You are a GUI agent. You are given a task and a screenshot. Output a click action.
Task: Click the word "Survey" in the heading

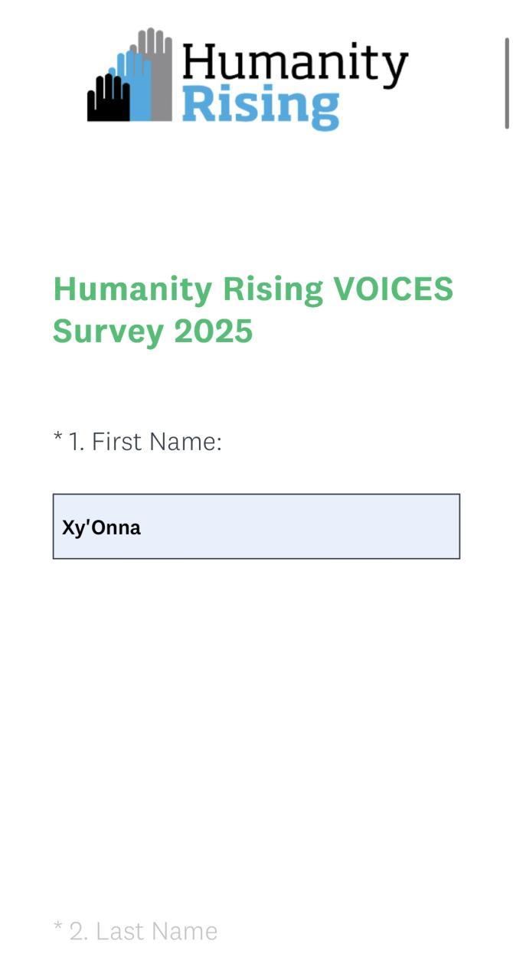tap(108, 332)
